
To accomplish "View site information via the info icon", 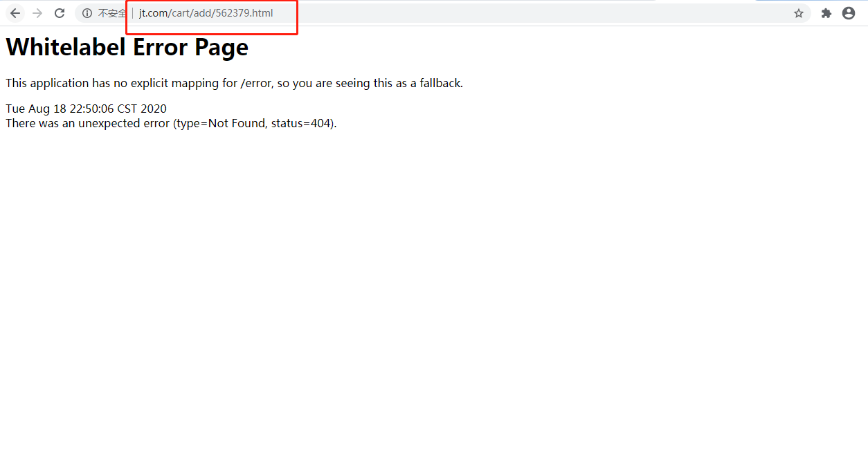I will 87,13.
